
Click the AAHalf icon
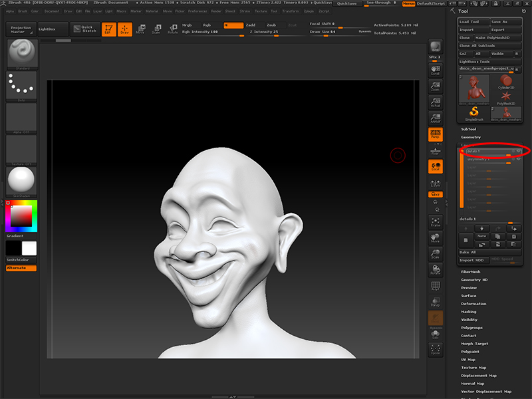point(436,118)
